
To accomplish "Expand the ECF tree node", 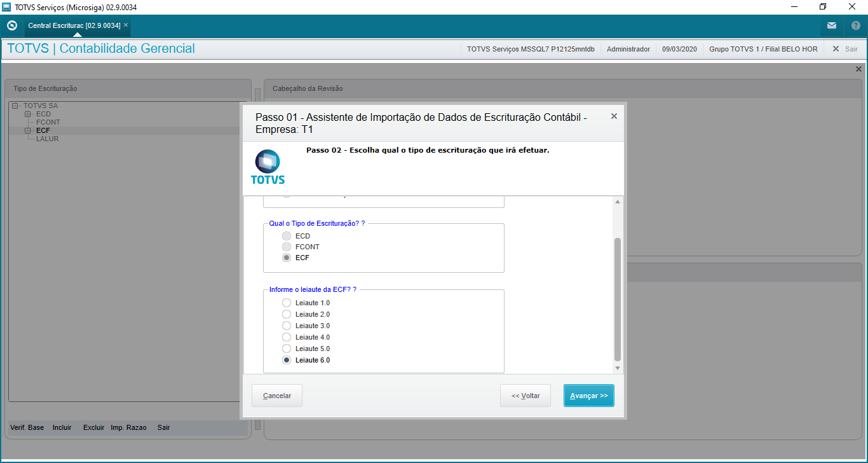I will (x=27, y=130).
